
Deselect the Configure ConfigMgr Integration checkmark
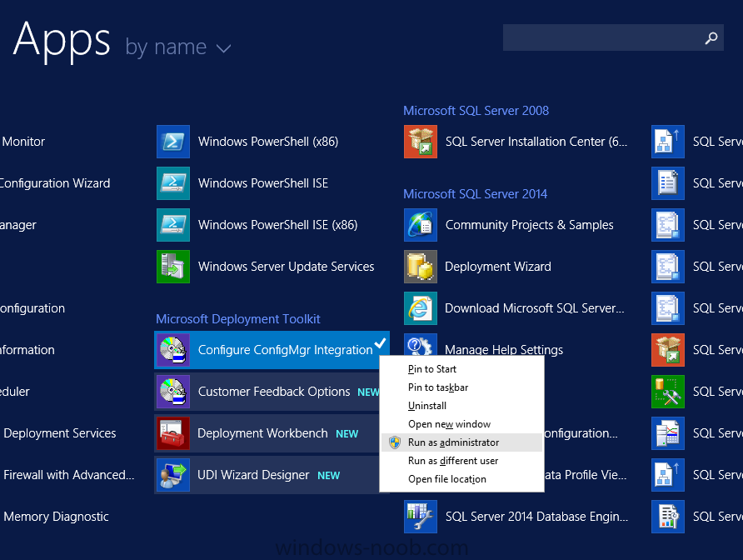[x=380, y=343]
